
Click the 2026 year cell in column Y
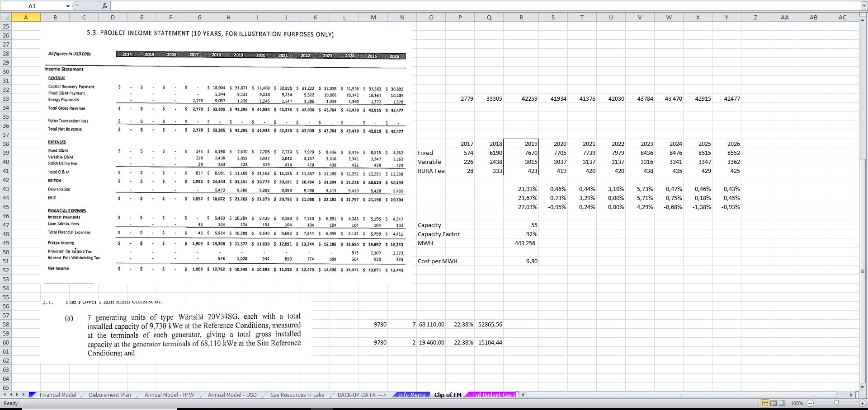coord(726,144)
